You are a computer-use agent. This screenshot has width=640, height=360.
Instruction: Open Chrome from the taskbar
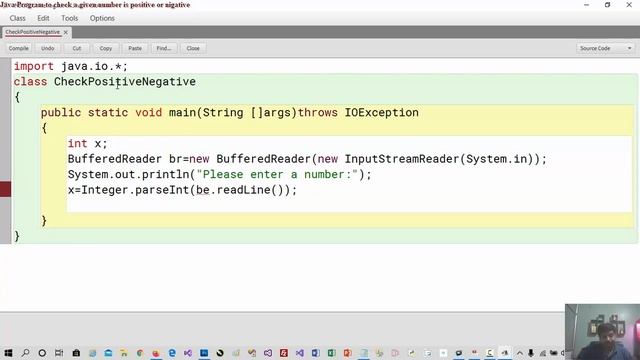tap(140, 353)
